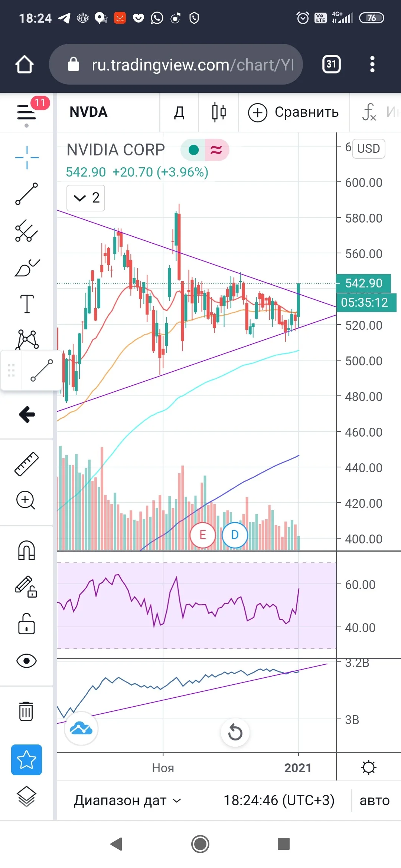Change the daily timeframe interval

(179, 112)
